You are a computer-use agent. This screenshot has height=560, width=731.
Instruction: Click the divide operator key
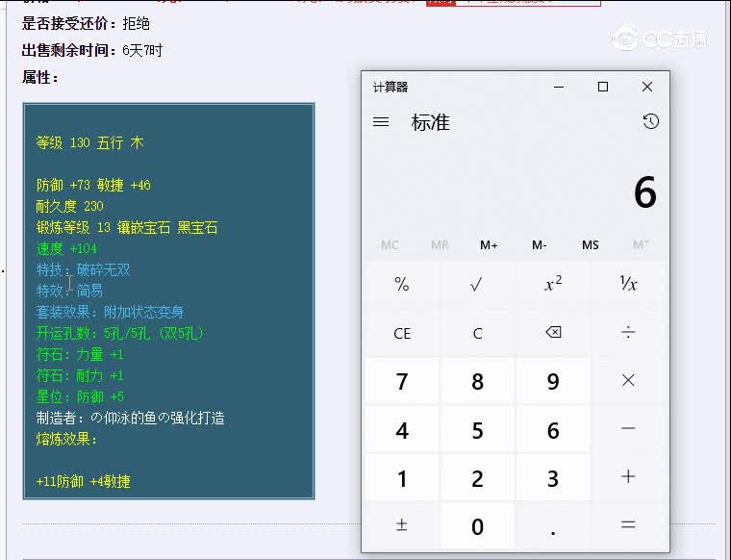point(628,333)
